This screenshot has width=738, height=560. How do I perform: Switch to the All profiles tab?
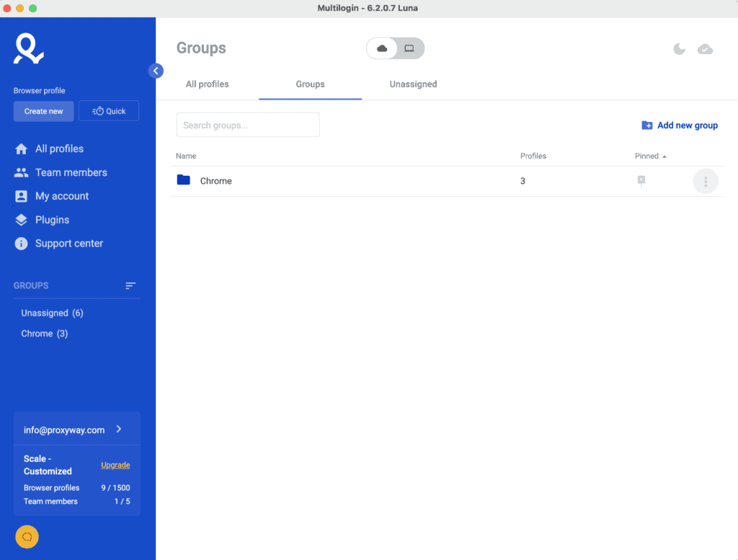(x=207, y=84)
